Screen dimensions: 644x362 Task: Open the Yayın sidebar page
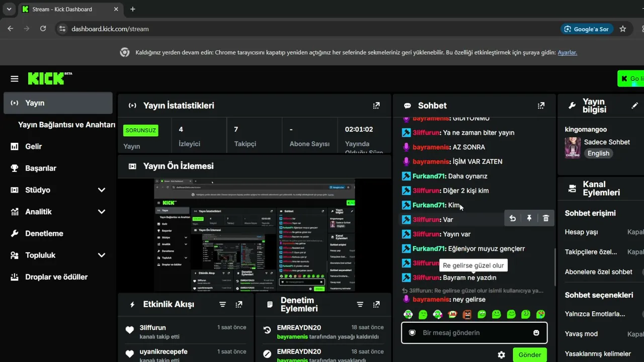click(58, 103)
